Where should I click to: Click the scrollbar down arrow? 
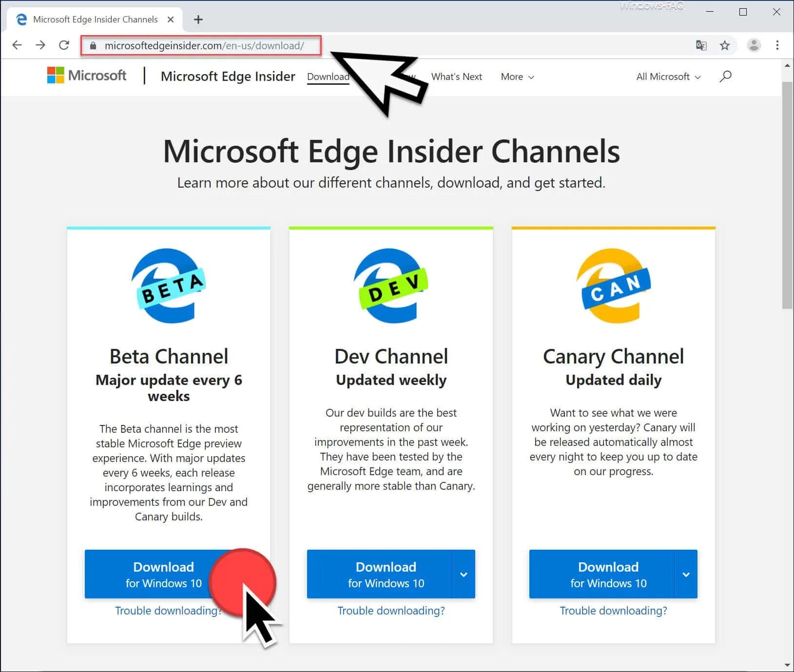[787, 665]
